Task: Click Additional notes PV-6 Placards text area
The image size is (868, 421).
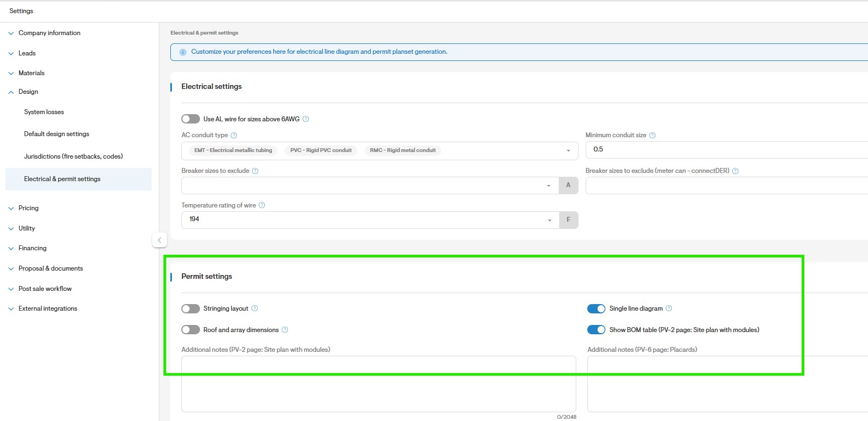Action: click(x=728, y=384)
